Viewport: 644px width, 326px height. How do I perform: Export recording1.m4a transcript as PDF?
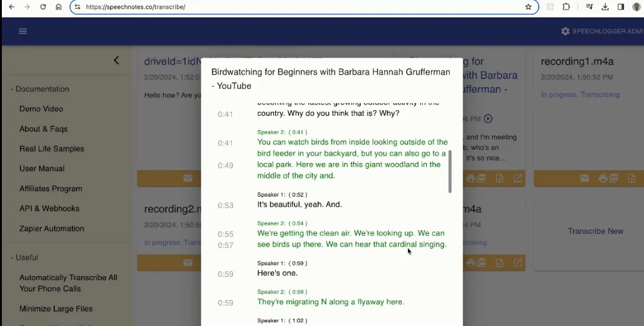click(613, 179)
